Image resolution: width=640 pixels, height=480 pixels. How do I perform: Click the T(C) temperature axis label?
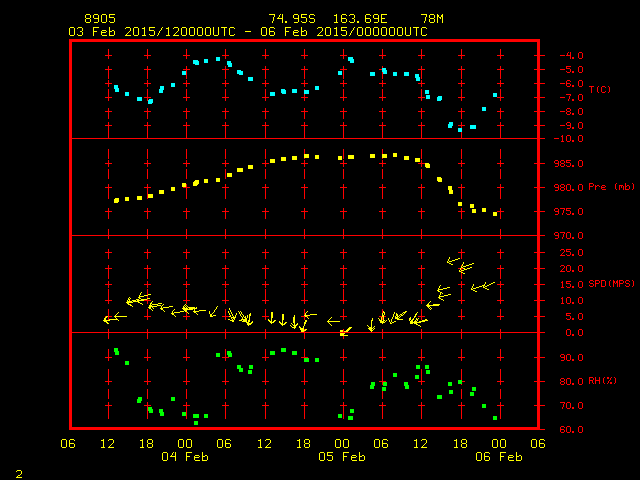pos(599,90)
